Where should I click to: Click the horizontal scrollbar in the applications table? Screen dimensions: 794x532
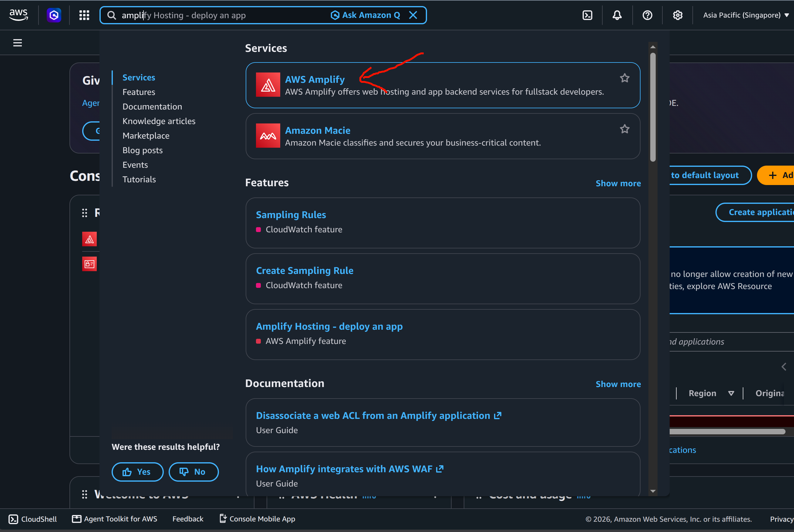coord(728,432)
